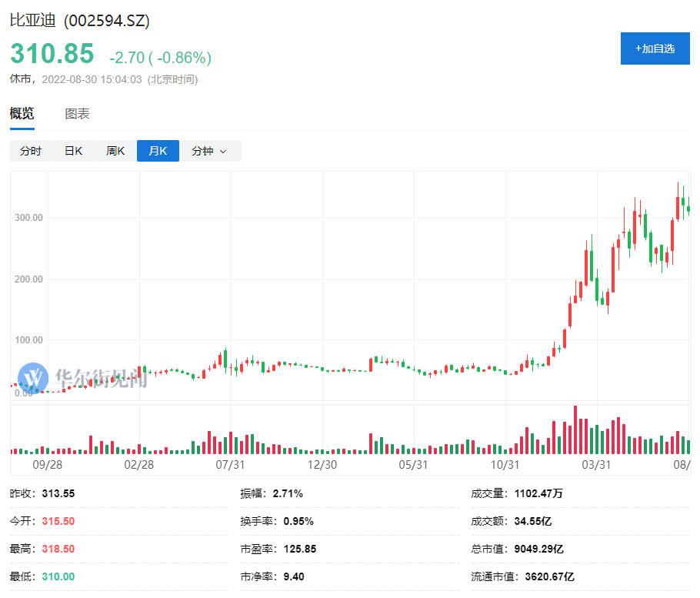The image size is (700, 598).
Task: Click the 10/31 date axis label
Action: (505, 465)
